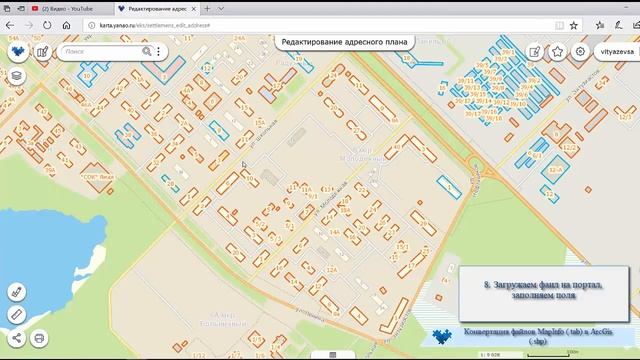Viewport: 640px width, 360px height.
Task: Click the building label 12А
Action: (332, 270)
